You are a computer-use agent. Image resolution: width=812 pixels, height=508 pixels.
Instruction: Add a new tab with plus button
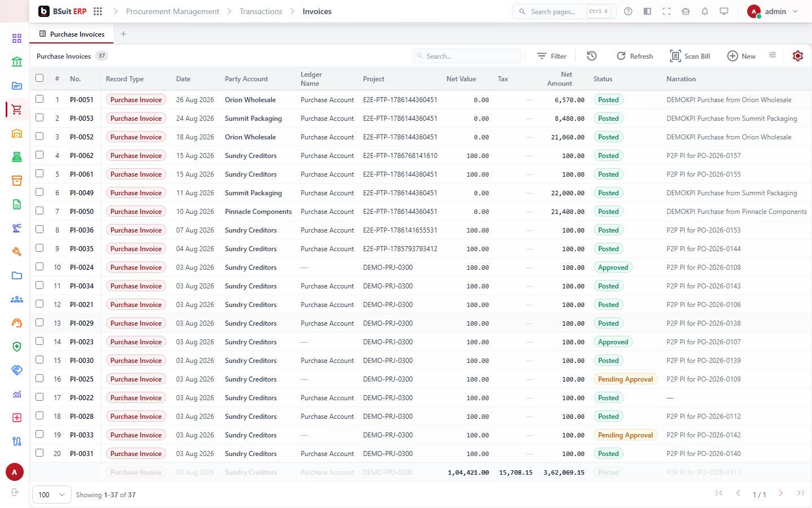point(123,34)
